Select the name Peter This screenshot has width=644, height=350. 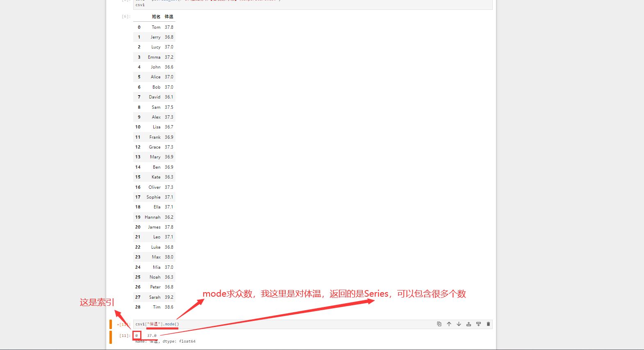pyautogui.click(x=155, y=287)
